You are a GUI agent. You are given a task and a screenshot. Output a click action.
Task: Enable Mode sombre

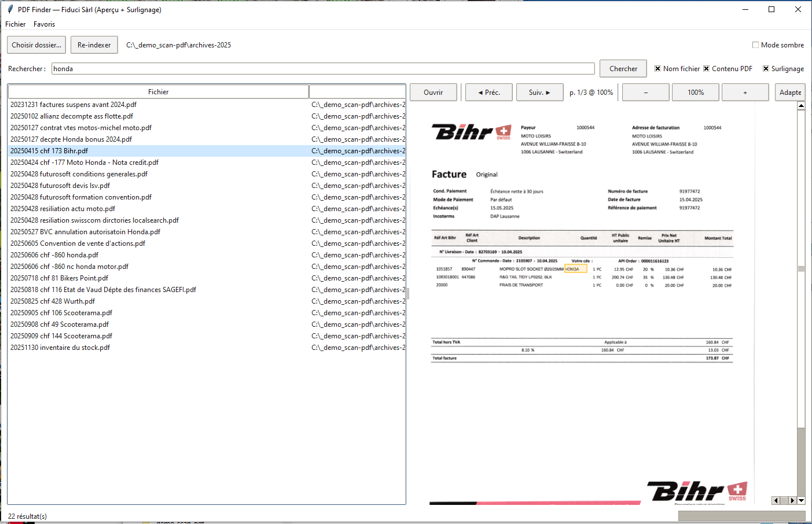755,45
